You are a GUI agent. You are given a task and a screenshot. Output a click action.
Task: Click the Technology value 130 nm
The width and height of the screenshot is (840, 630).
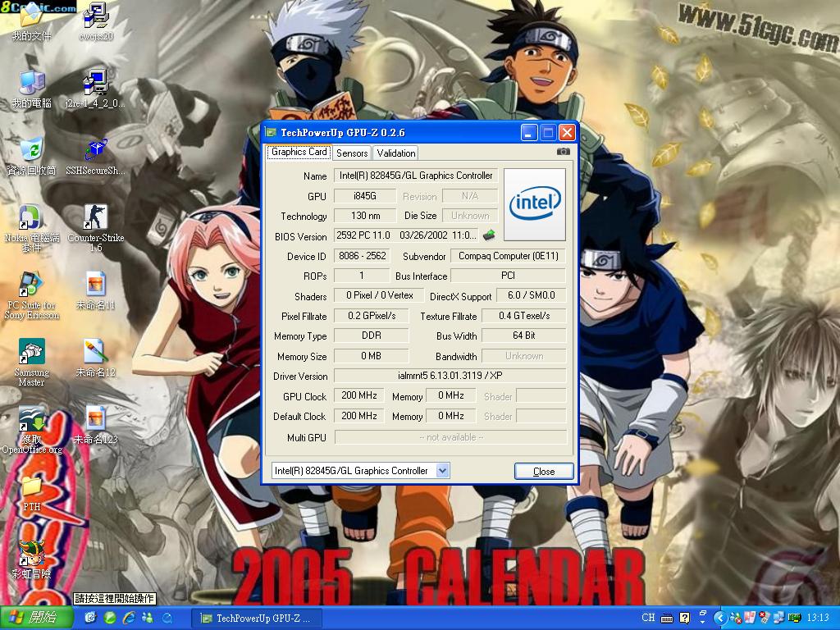click(x=365, y=216)
